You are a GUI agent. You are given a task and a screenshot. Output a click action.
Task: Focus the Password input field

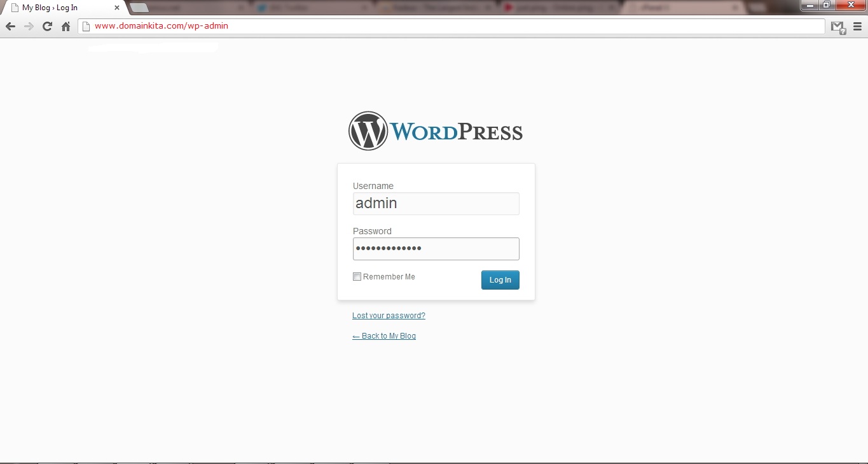coord(436,249)
